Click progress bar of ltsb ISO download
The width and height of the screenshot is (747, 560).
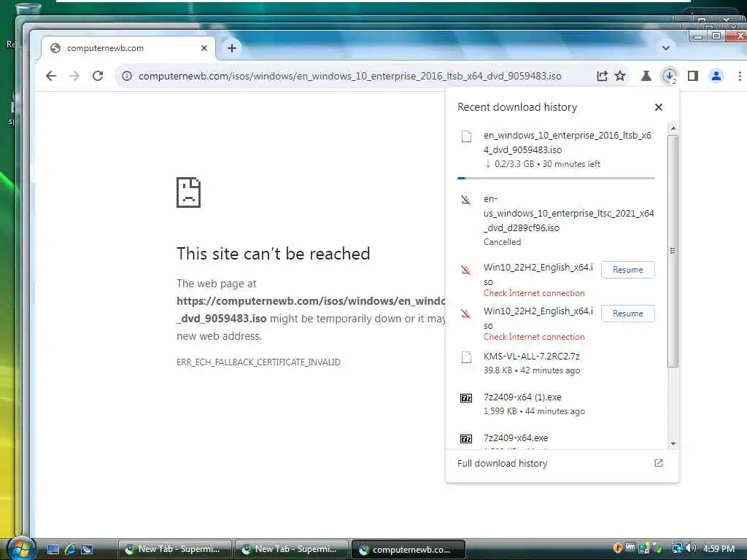(556, 178)
